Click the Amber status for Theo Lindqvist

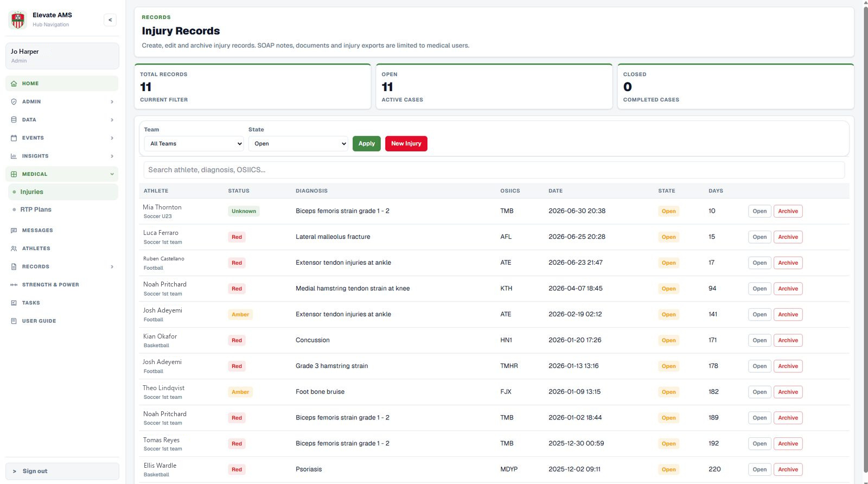(x=240, y=392)
